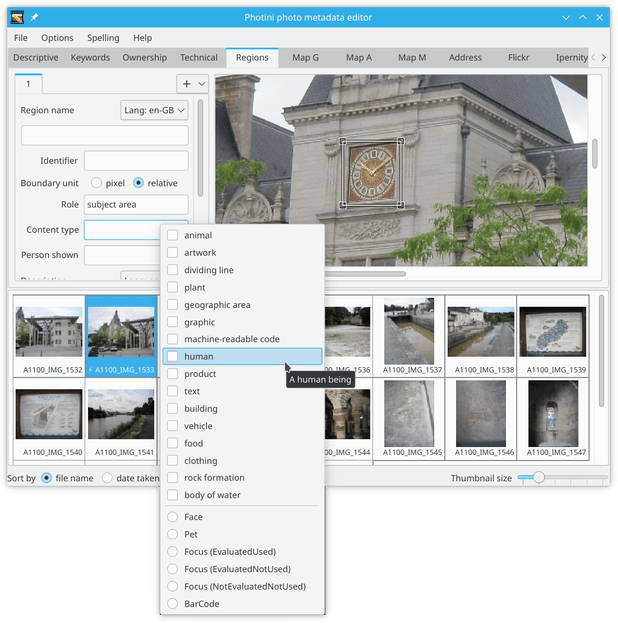Check the geographic area option
The width and height of the screenshot is (618, 623).
[172, 305]
